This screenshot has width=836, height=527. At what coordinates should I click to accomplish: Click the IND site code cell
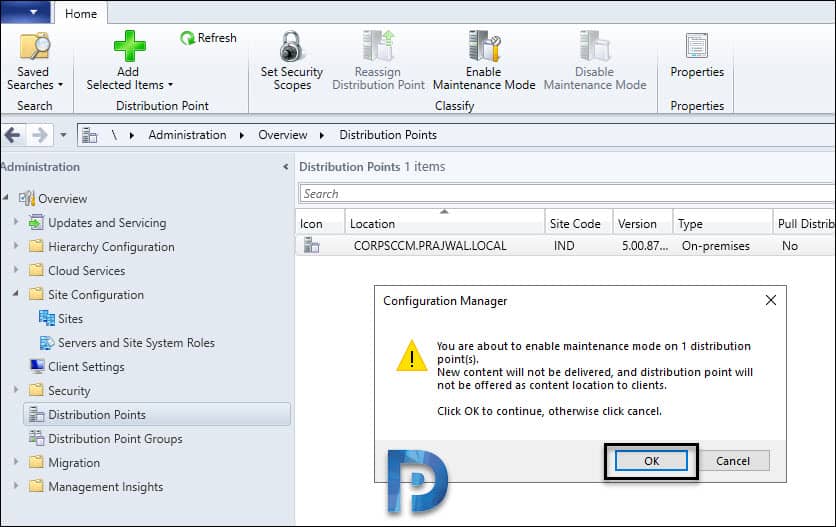[x=564, y=245]
